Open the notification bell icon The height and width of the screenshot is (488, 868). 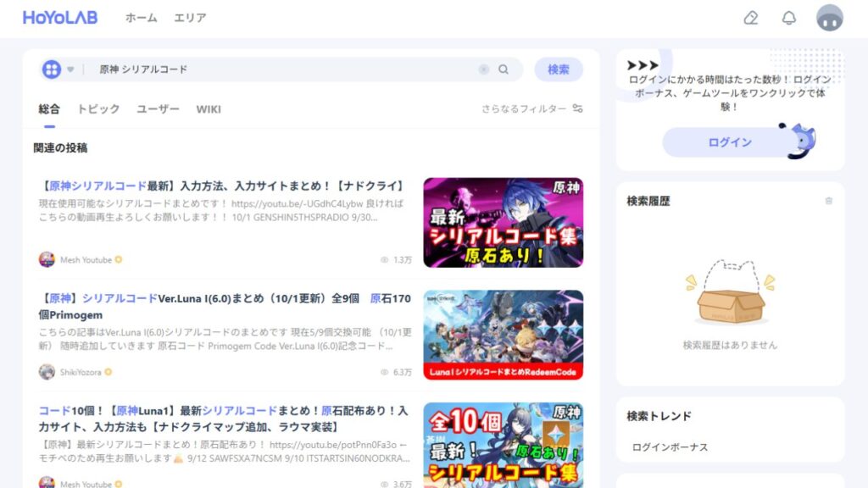tap(788, 18)
